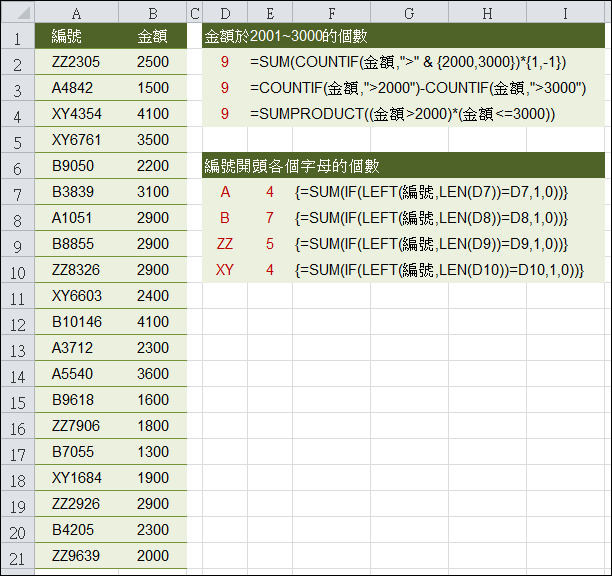The image size is (612, 576).
Task: Click letter A in cell D7
Action: pos(225,192)
